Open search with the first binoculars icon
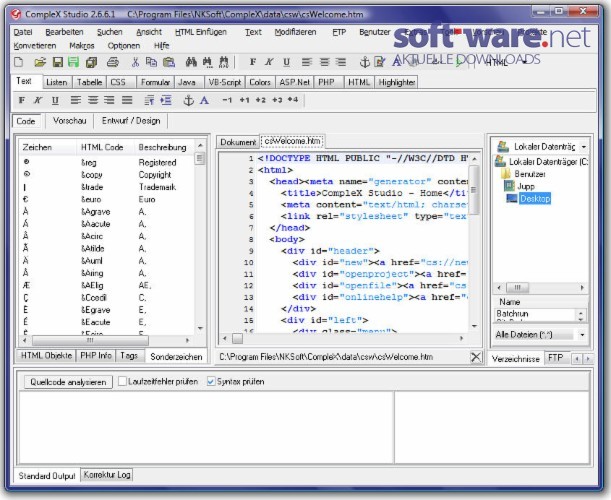Image resolution: width=611 pixels, height=500 pixels. (x=191, y=62)
